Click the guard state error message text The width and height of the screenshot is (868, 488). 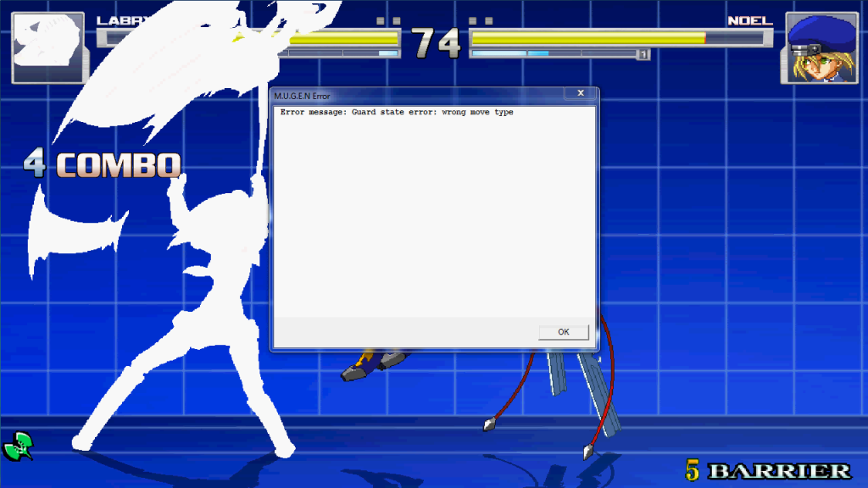397,112
